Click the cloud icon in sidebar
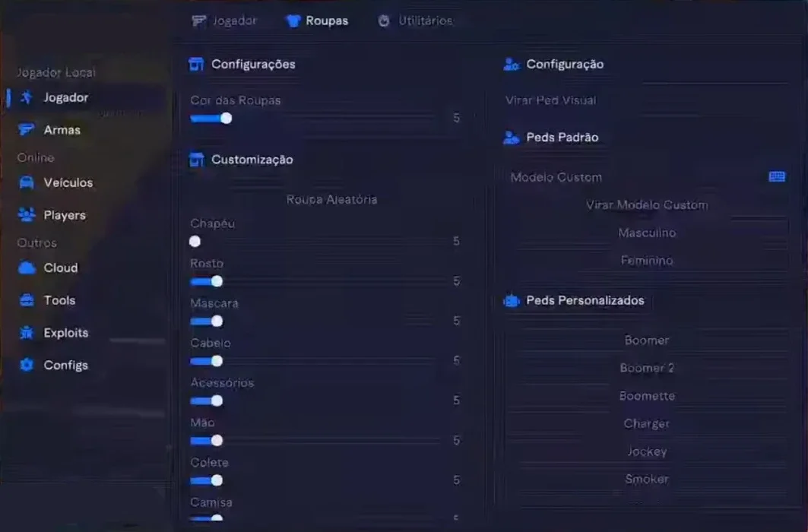Viewport: 808px width, 532px height. coord(27,268)
